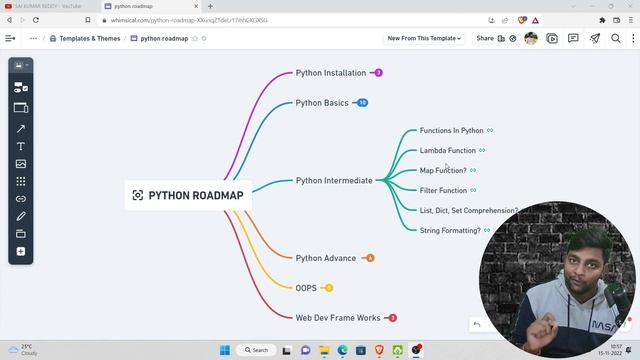Select the pencil draw tool
The height and width of the screenshot is (360, 640).
click(21, 216)
